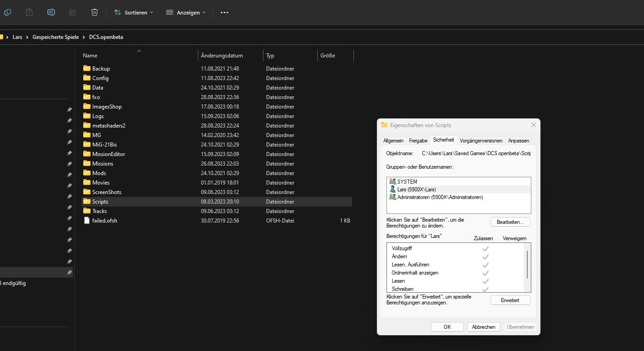Click the SYSTEM group icon in the properties dialog
The width and height of the screenshot is (644, 351).
392,181
